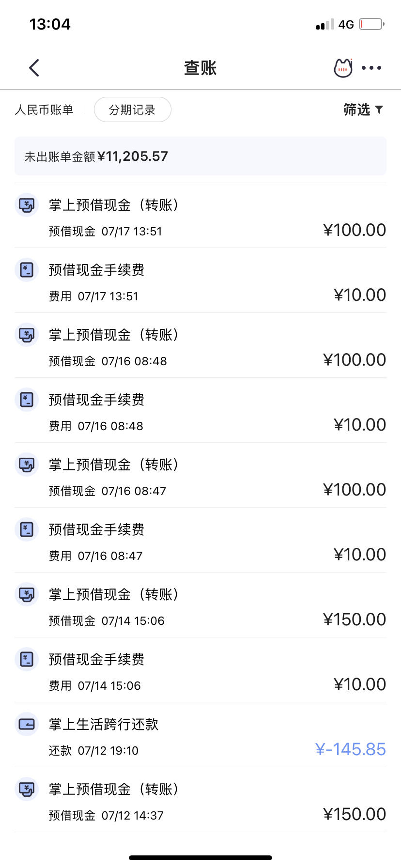Image resolution: width=401 pixels, height=868 pixels.
Task: Open 掌上生活跨行还款 repayment ¥-145.85 entry
Action: click(x=200, y=735)
